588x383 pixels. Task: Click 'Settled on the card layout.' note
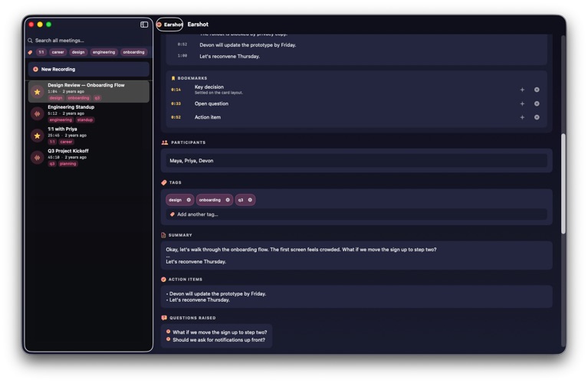coord(218,93)
